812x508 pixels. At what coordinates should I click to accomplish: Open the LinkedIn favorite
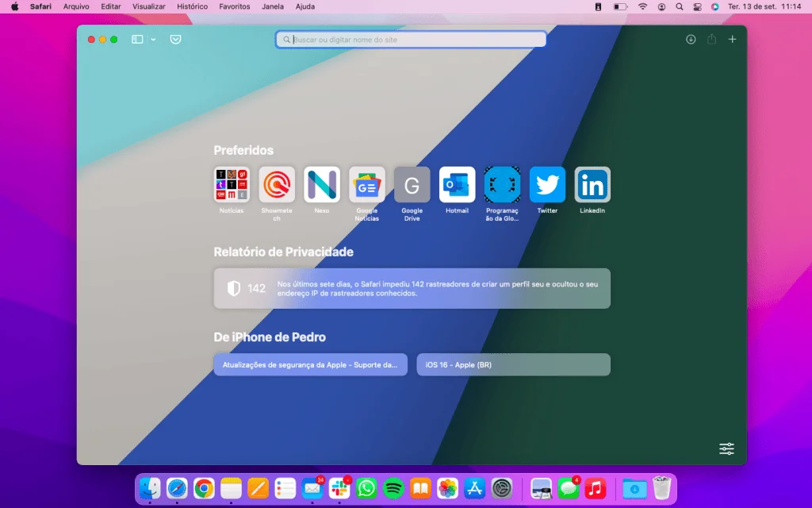[592, 184]
